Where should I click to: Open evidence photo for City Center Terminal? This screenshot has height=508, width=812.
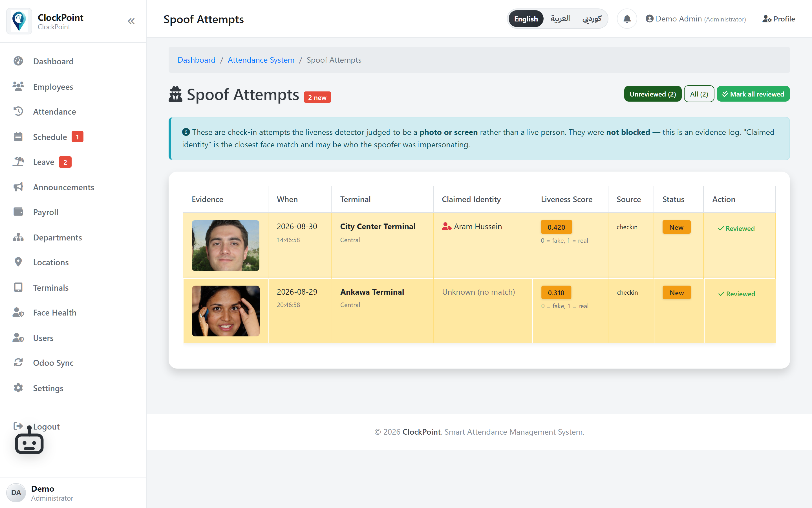coord(226,245)
